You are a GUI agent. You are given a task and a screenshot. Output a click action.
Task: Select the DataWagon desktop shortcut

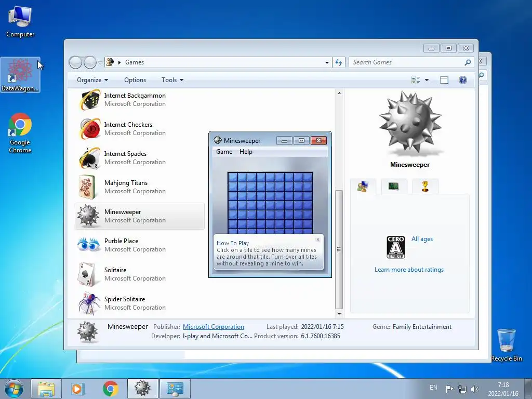20,75
